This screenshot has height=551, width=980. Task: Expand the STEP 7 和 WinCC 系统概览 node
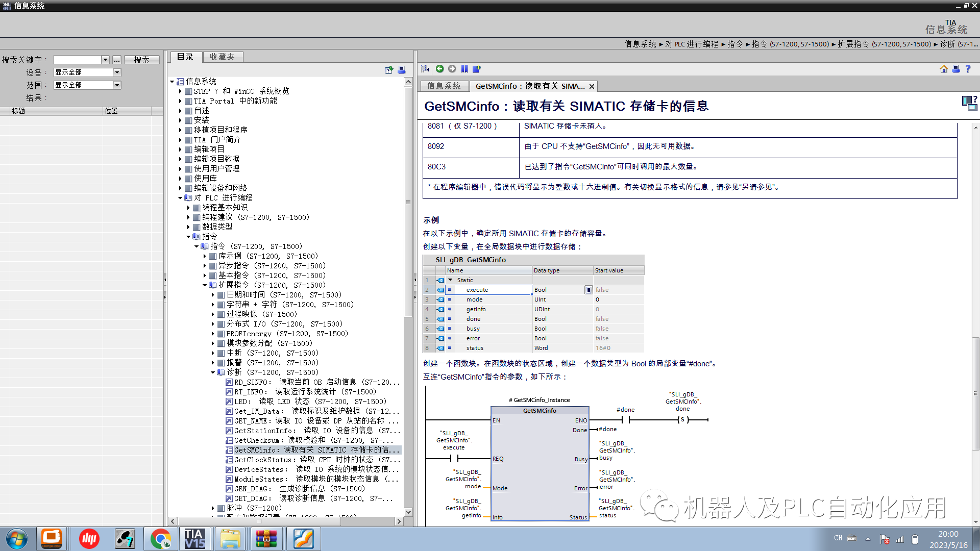tap(180, 91)
